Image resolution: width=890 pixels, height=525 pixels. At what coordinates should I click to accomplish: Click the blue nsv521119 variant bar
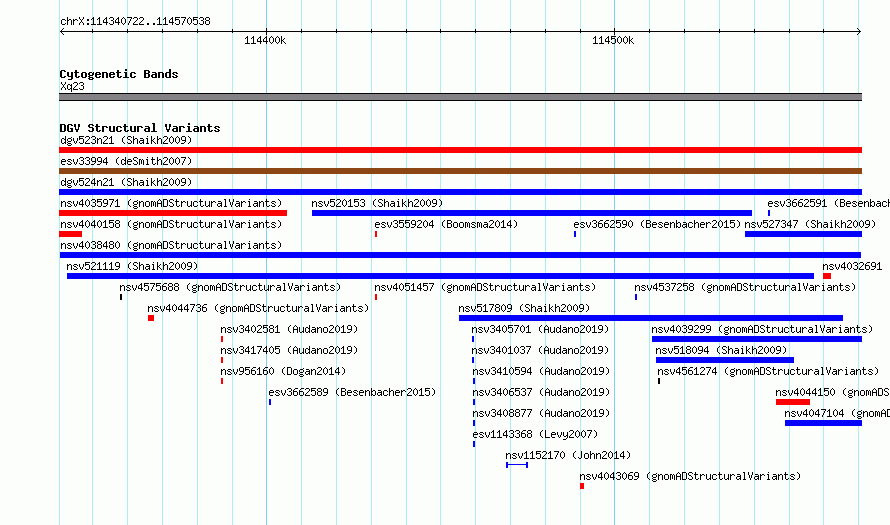[440, 276]
